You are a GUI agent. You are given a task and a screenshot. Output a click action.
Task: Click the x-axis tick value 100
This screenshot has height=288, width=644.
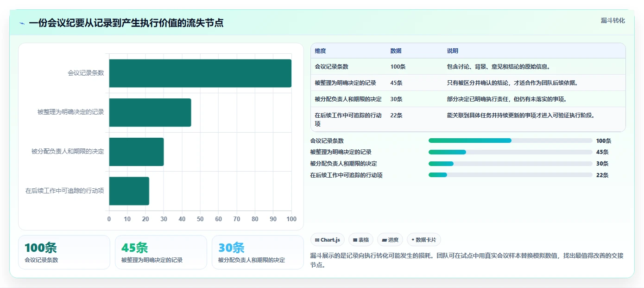(291, 219)
